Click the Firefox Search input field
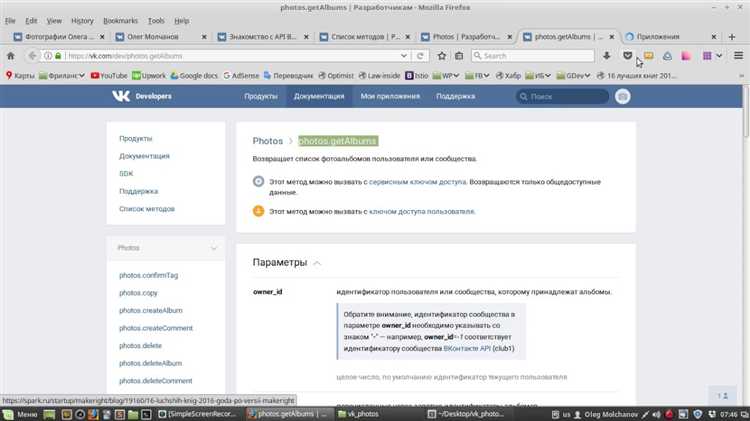Screen dimensions: 750x421 coord(533,56)
